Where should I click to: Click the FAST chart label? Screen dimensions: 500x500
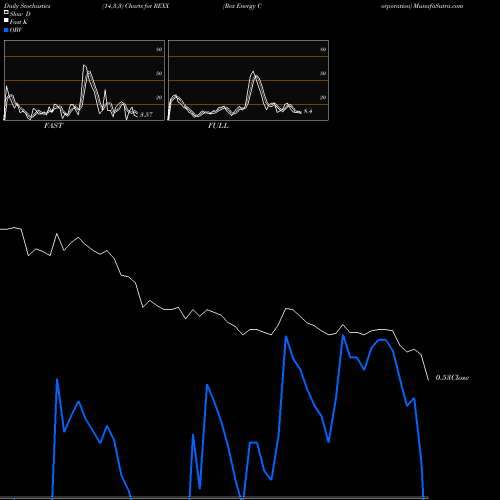tap(53, 126)
